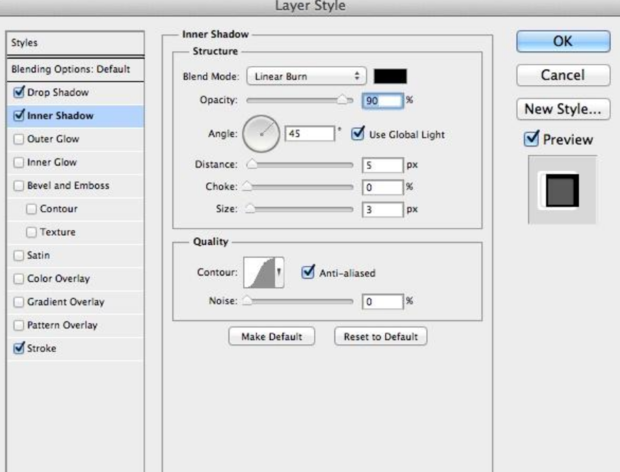Click the Choke value field
This screenshot has width=620, height=472.
(382, 187)
